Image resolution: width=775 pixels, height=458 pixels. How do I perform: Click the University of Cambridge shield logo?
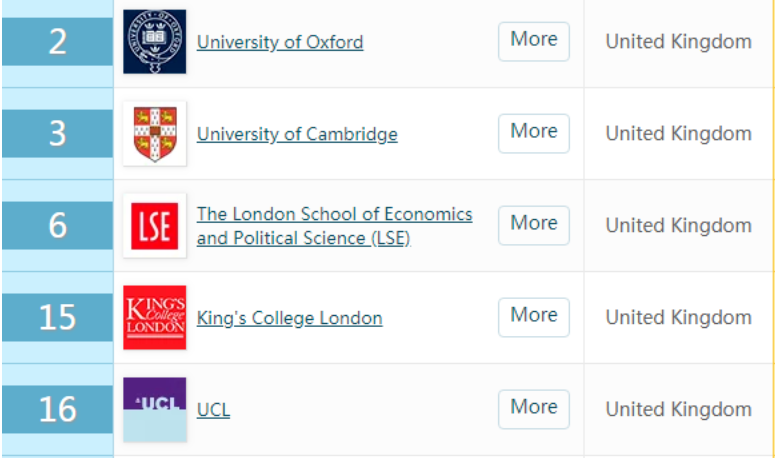point(155,133)
